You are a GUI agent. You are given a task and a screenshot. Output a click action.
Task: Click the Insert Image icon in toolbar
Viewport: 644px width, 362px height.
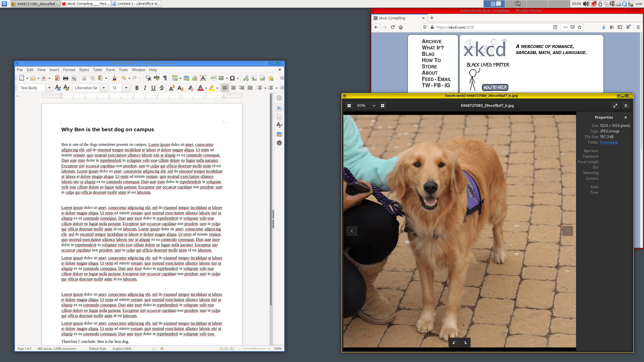(186, 78)
